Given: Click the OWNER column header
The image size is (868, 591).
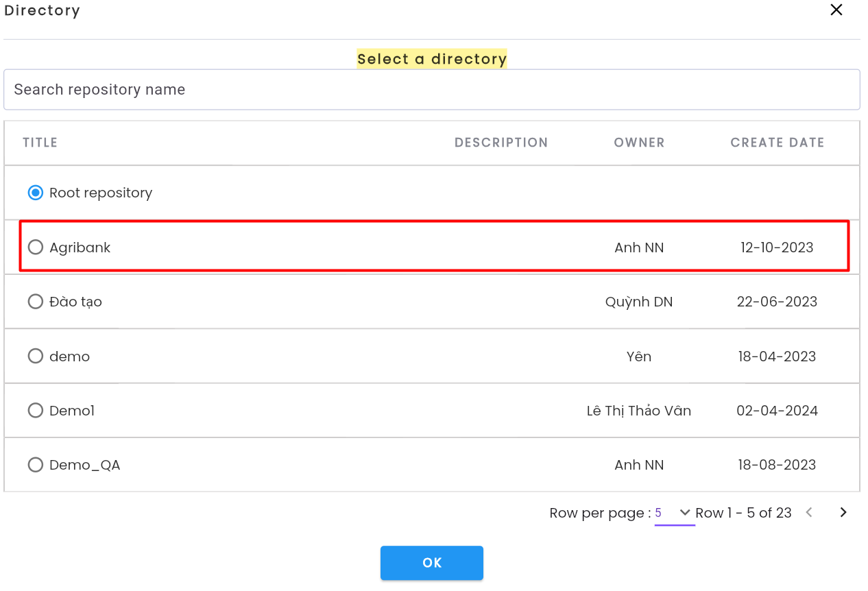Looking at the screenshot, I should 639,143.
